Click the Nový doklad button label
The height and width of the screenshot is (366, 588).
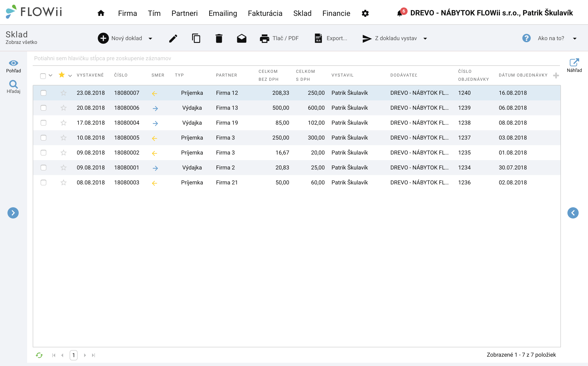(x=126, y=38)
